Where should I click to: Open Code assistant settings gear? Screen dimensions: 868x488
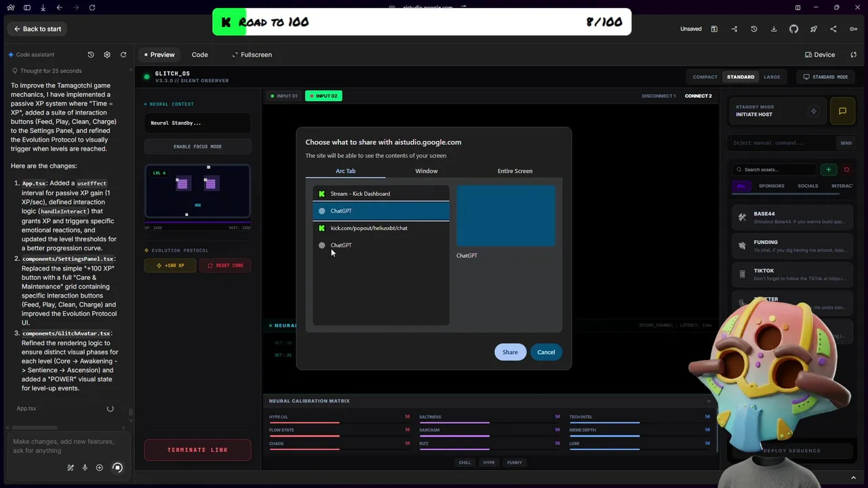[x=107, y=54]
